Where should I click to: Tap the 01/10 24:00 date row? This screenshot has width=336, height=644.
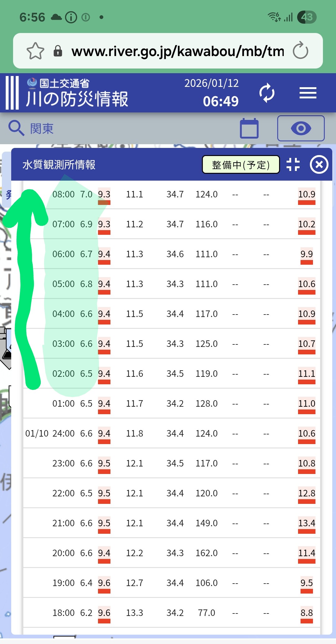(50, 433)
